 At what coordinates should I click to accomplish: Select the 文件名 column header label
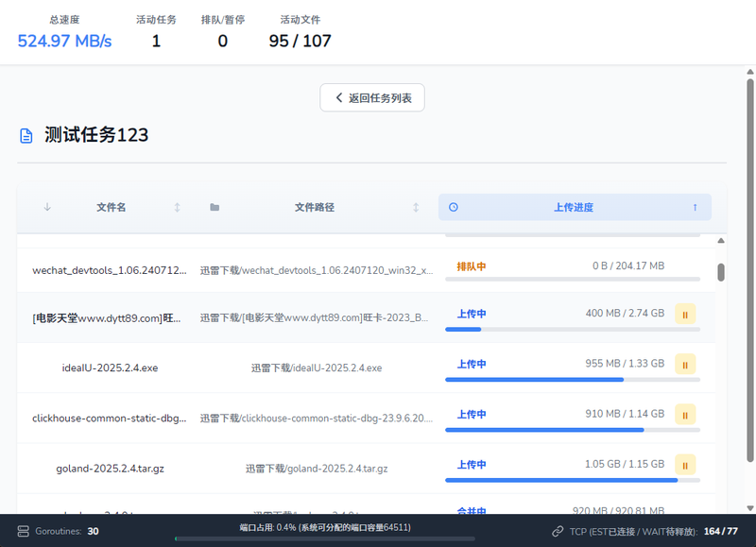[111, 207]
